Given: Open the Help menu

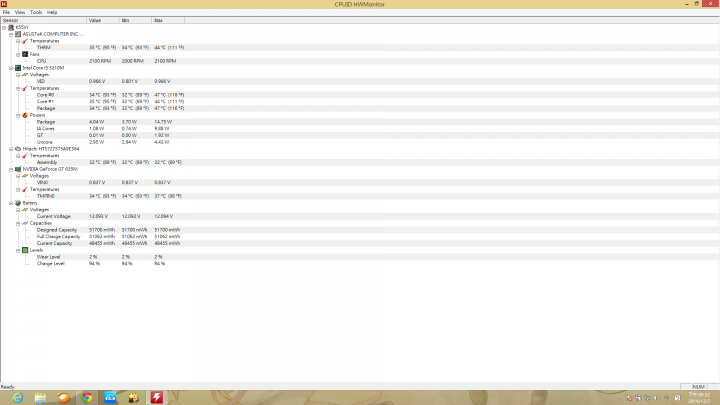Looking at the screenshot, I should [x=52, y=12].
